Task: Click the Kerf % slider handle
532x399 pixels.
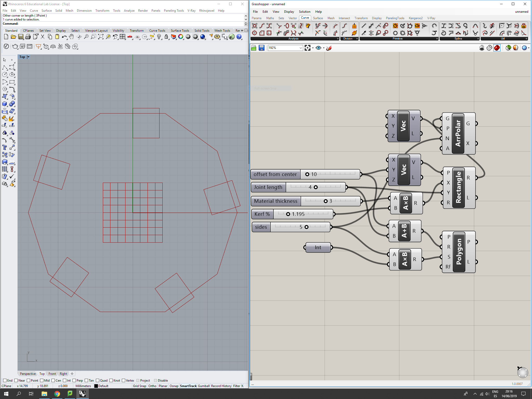Action: pyautogui.click(x=288, y=214)
